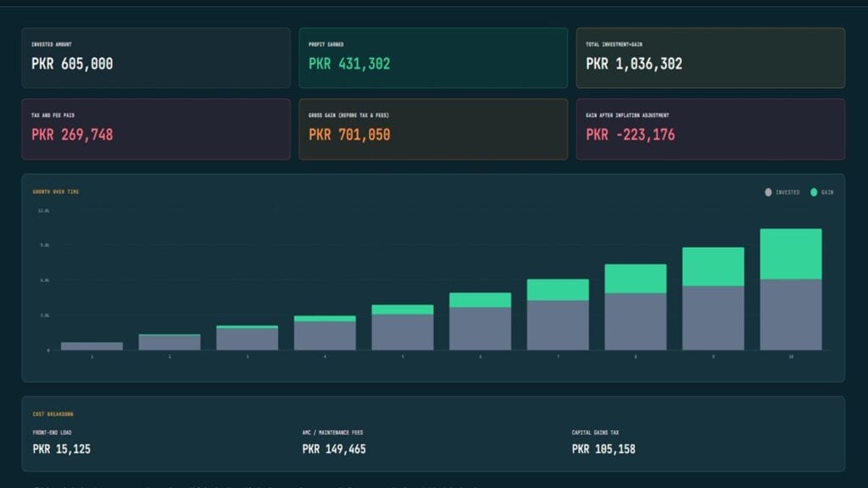Viewport: 868px width, 488px height.
Task: Select the Invested Amount PKR 605,000 card
Action: tap(156, 58)
